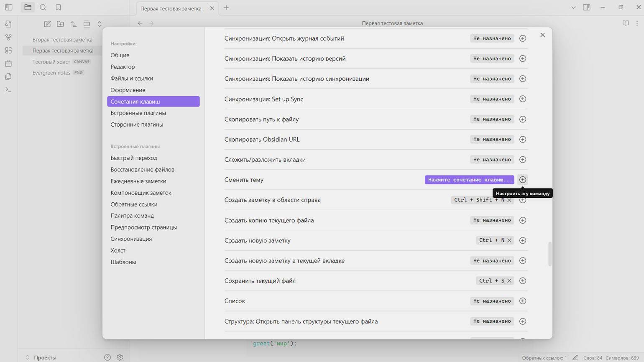Click the new note pencil icon
The height and width of the screenshot is (362, 644).
coord(47,24)
